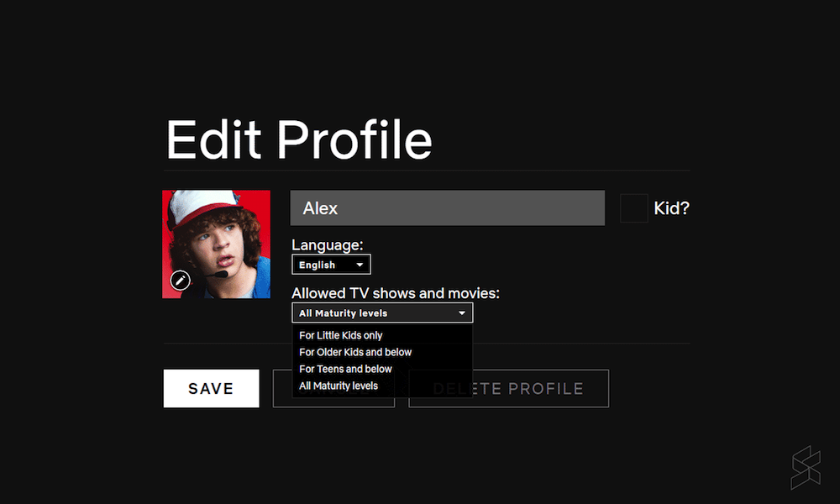Image resolution: width=840 pixels, height=504 pixels.
Task: Enable the Kid? checkbox for this profile
Action: [x=633, y=207]
